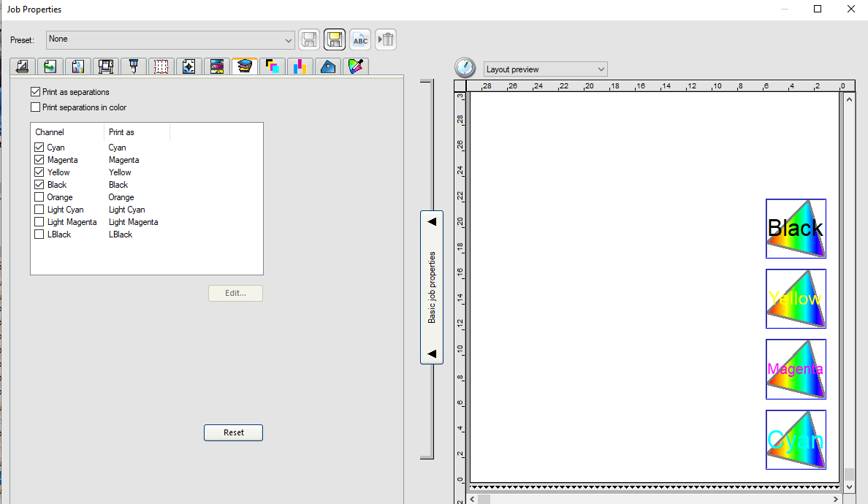The image size is (868, 504).
Task: Click the ABC rename preset icon
Action: point(359,39)
